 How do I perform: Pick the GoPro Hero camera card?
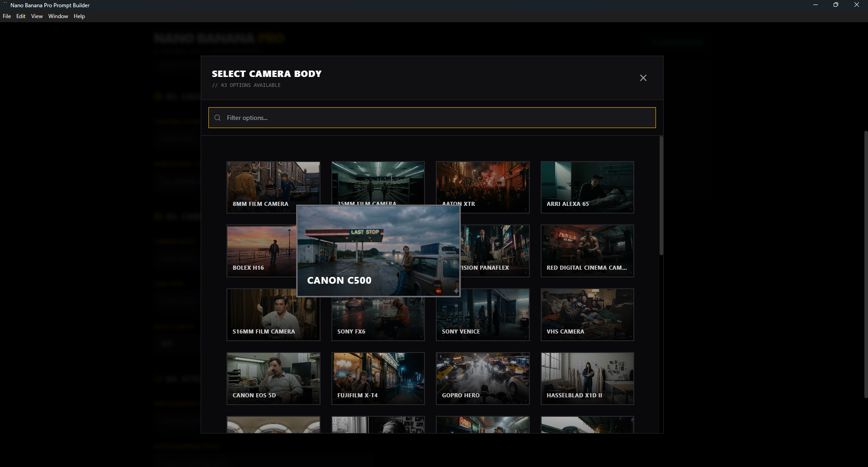482,378
